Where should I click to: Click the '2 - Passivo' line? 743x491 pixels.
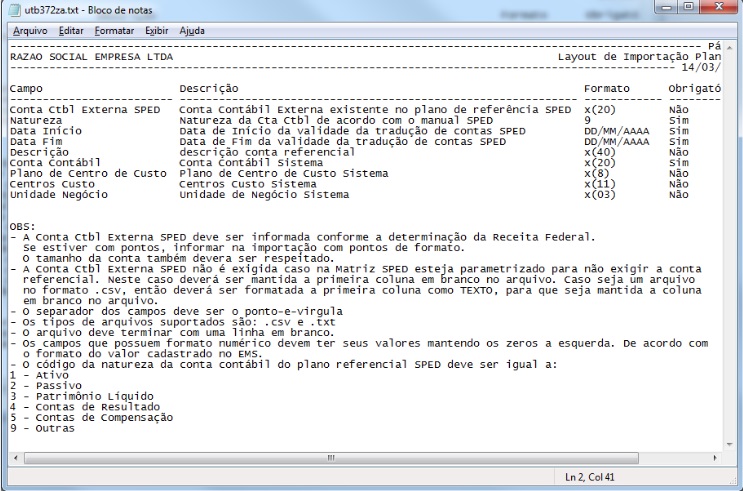click(45, 385)
